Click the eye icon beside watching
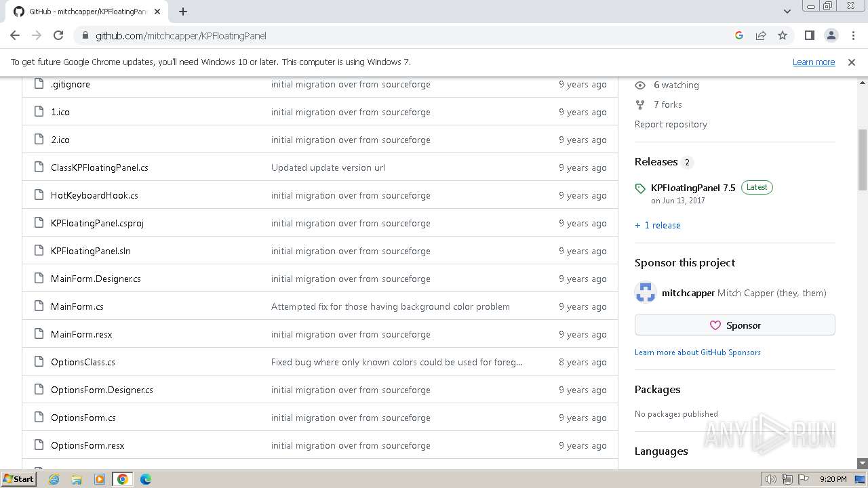 tap(640, 85)
